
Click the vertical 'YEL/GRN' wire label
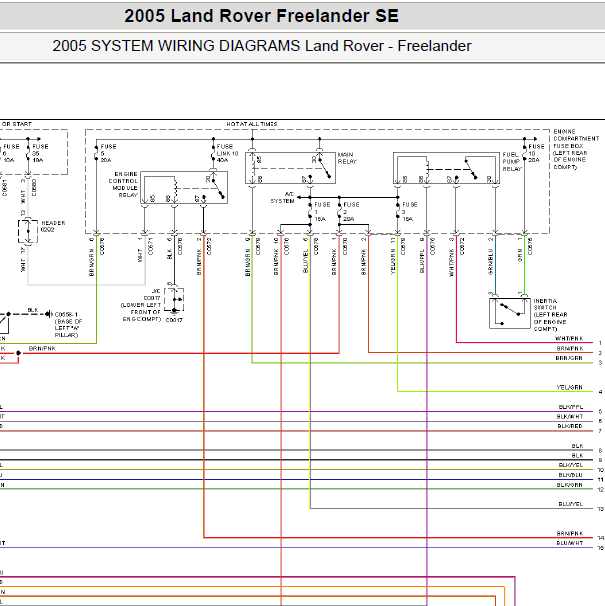tap(393, 262)
